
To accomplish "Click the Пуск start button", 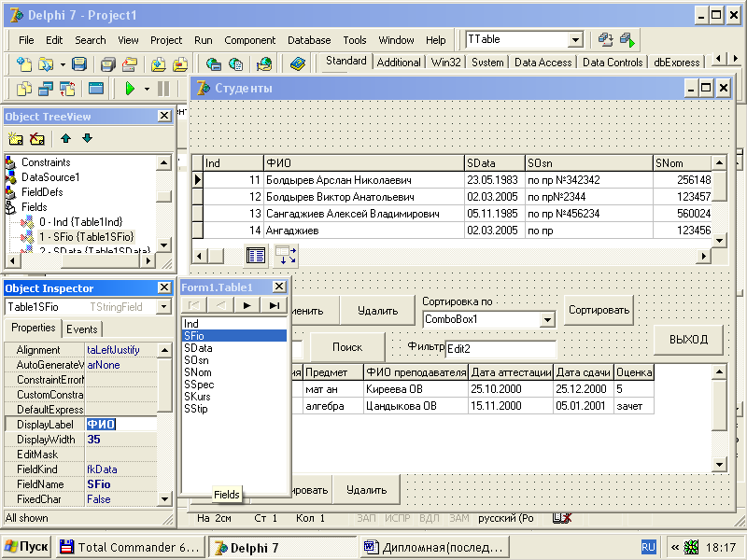I will coord(27,547).
